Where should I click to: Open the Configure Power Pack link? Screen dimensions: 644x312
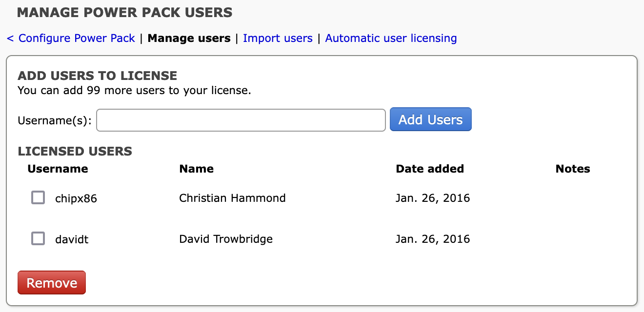[75, 38]
